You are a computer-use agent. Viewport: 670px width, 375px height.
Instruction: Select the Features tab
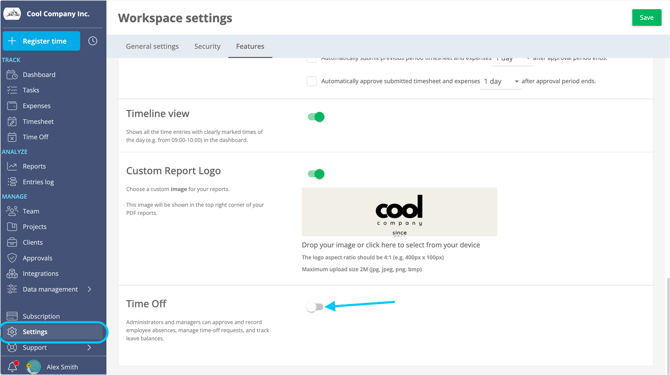(250, 46)
